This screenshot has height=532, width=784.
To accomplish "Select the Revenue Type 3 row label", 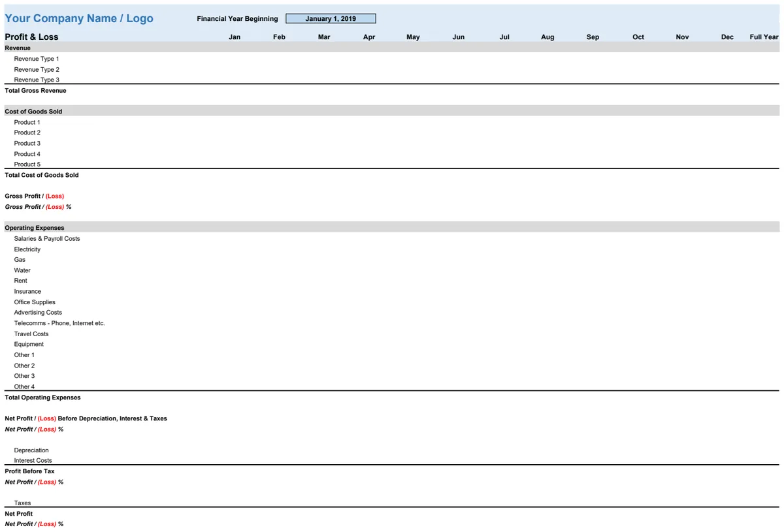I will click(x=37, y=80).
